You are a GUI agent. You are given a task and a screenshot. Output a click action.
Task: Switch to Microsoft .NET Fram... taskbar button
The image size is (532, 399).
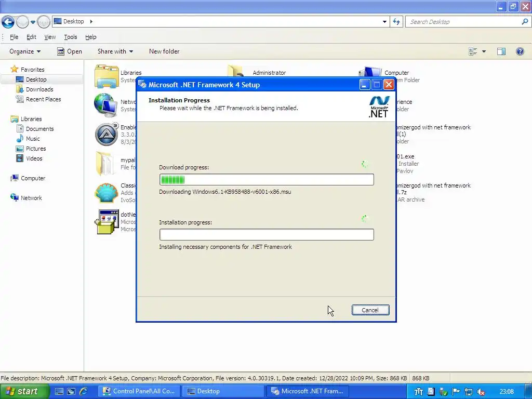click(x=307, y=391)
